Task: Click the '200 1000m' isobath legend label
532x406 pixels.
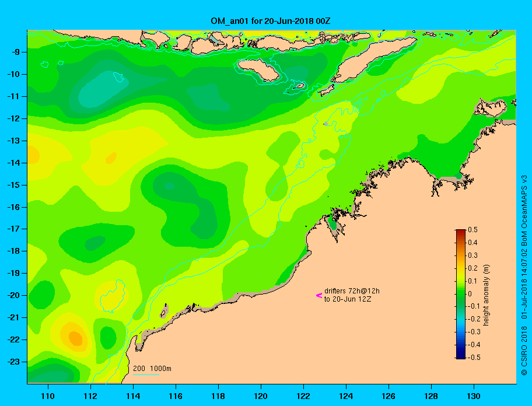Action: coord(152,368)
